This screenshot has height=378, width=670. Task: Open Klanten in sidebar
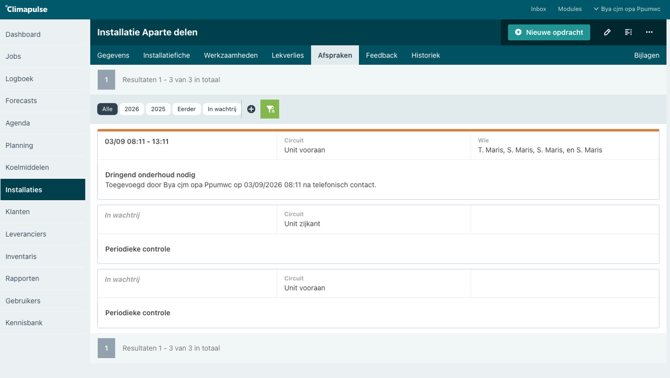click(43, 212)
